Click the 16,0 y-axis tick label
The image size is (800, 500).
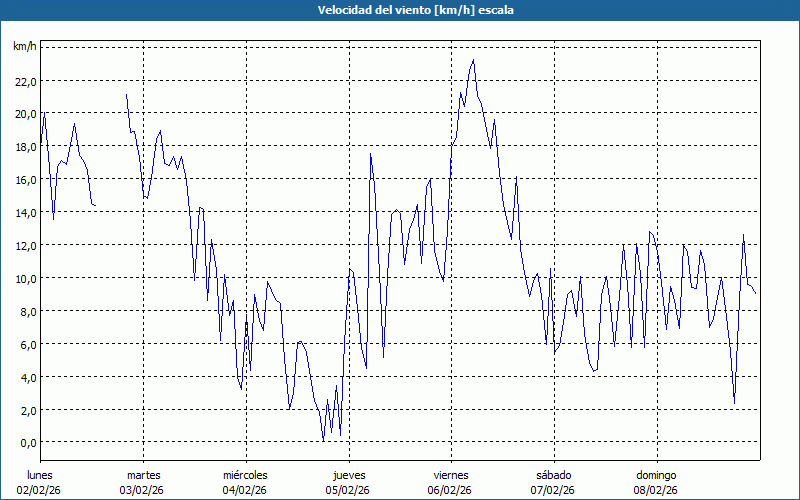(x=26, y=180)
